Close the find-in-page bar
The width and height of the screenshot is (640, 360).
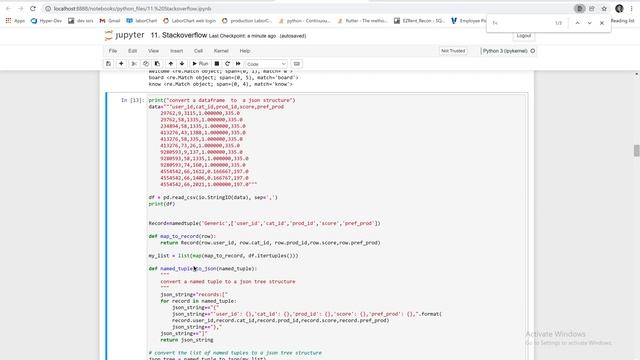[x=602, y=23]
